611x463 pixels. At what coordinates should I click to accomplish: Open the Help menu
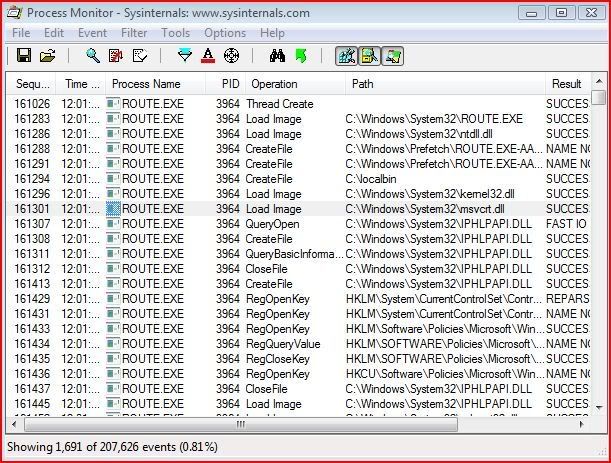coord(272,33)
